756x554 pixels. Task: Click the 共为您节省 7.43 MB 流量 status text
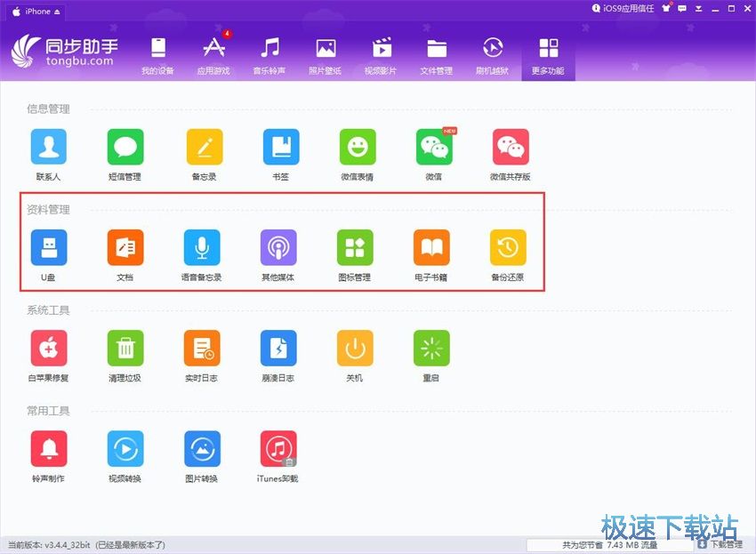610,545
